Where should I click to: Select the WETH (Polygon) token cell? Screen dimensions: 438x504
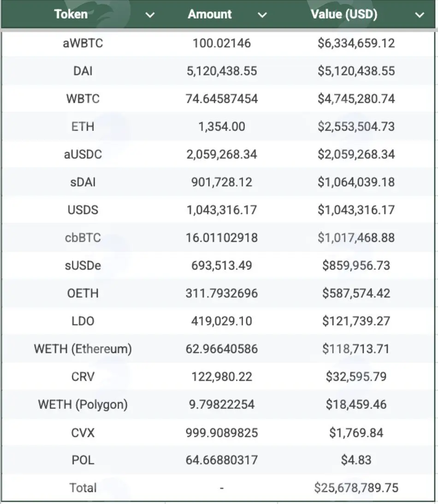[x=83, y=405]
